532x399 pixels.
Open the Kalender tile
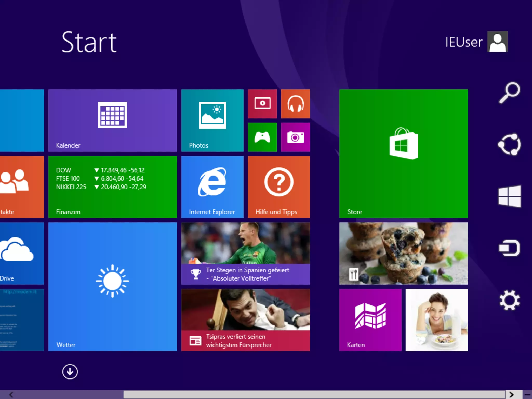[x=112, y=120]
